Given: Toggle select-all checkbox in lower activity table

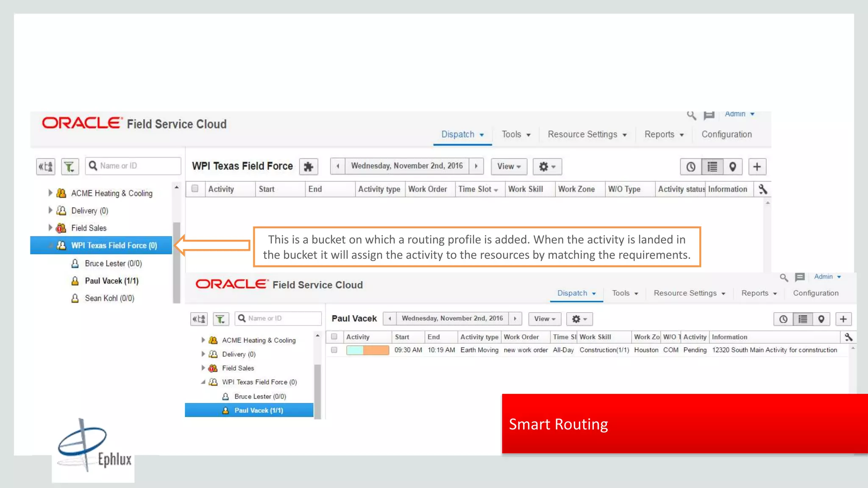Looking at the screenshot, I should tap(334, 336).
